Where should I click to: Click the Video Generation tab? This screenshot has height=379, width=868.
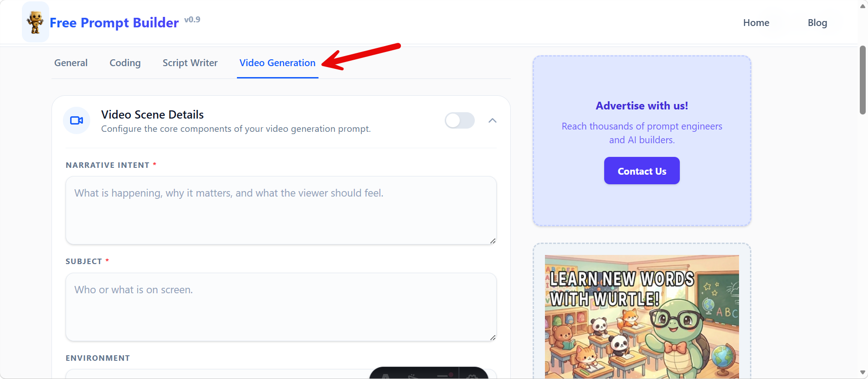point(277,62)
